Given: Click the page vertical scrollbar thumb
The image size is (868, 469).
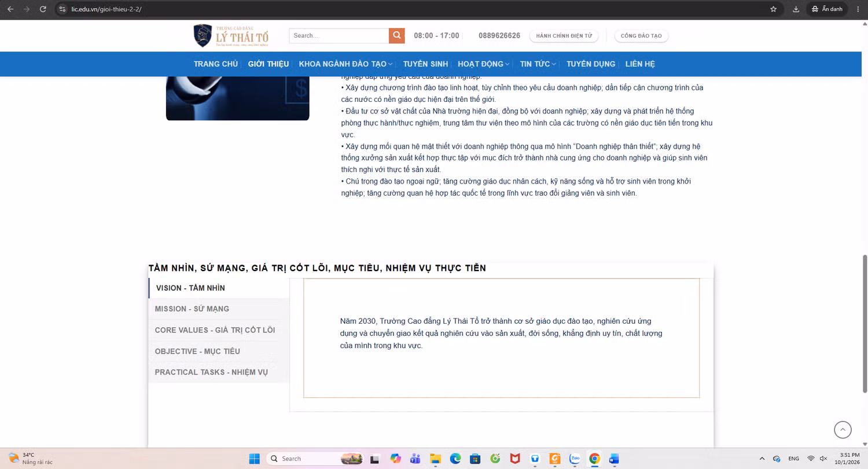Looking at the screenshot, I should pos(865,325).
